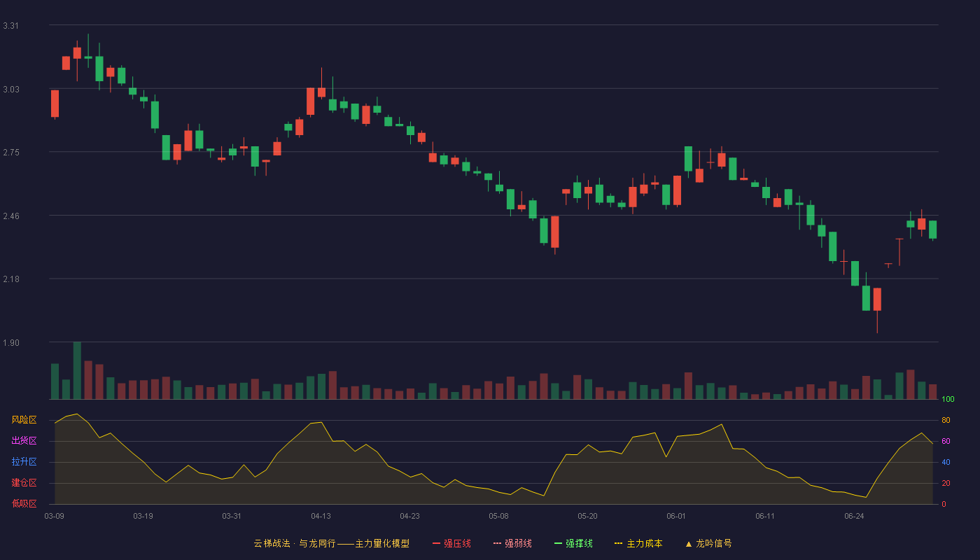The image size is (980, 560).
Task: Toggle the 主力成本 legend series
Action: point(638,543)
